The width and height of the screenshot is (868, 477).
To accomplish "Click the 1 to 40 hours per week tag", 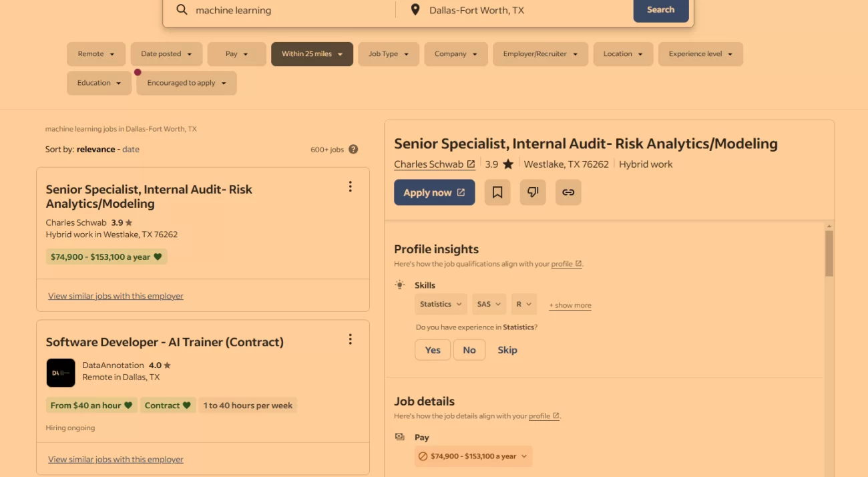I will pyautogui.click(x=248, y=406).
